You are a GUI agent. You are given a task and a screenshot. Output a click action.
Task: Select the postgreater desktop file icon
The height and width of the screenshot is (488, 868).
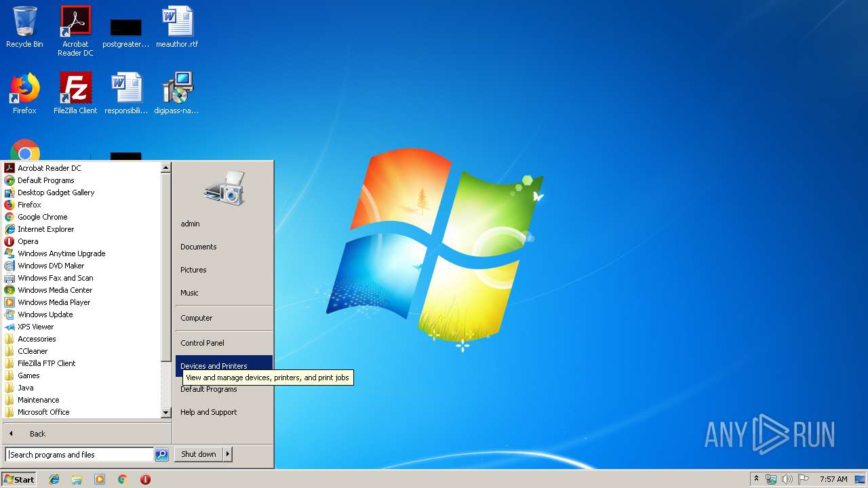click(125, 31)
